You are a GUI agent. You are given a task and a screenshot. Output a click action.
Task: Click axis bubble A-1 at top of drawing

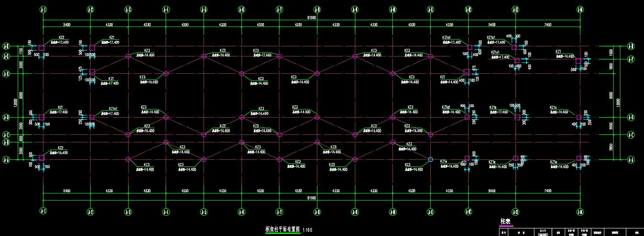43,9
